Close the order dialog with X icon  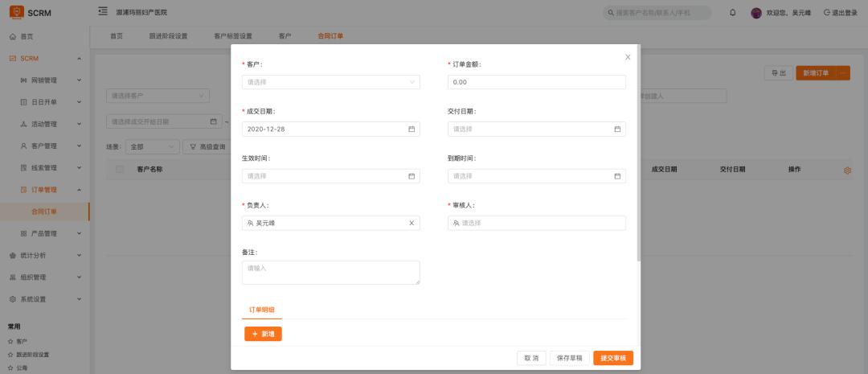[628, 57]
